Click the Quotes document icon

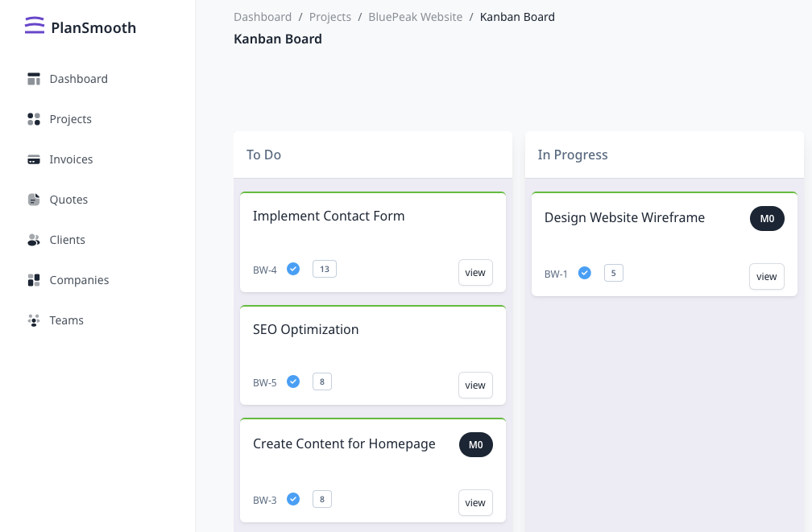coord(34,200)
